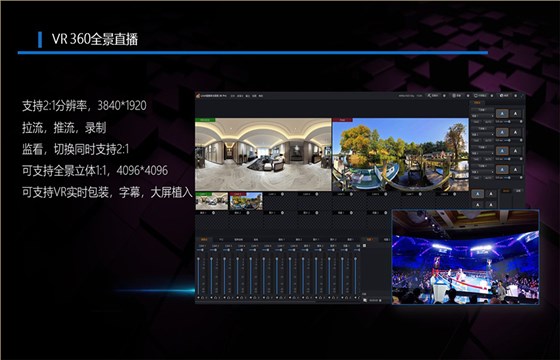Image resolution: width=560 pixels, height=360 pixels.
Task: Open the first menu in the menu bar
Action: [x=233, y=96]
